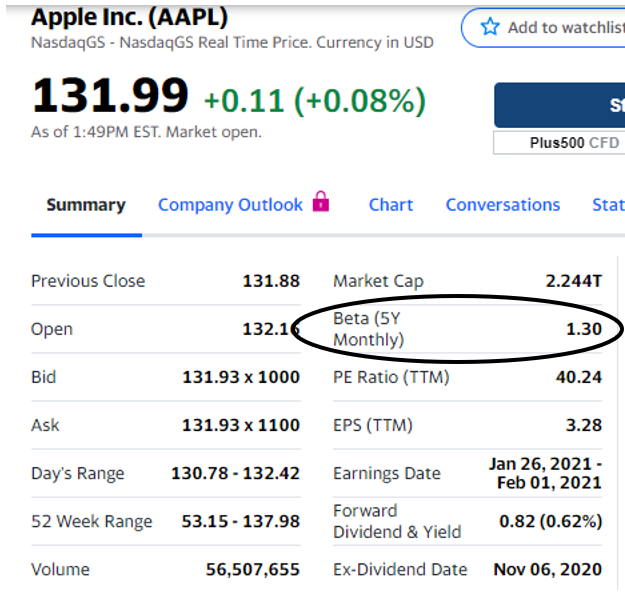Click the Apple Inc. (AAPL) heading
The image size is (625, 602).
point(130,18)
